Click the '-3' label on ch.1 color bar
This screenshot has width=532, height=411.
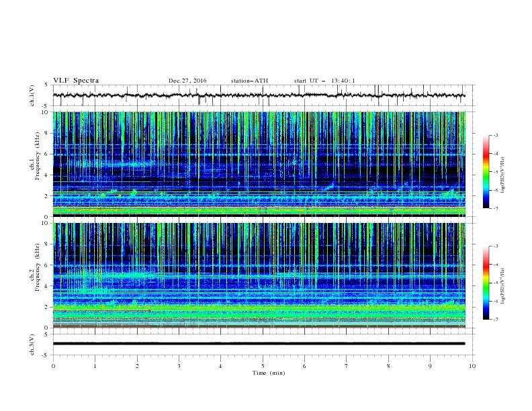(x=495, y=135)
